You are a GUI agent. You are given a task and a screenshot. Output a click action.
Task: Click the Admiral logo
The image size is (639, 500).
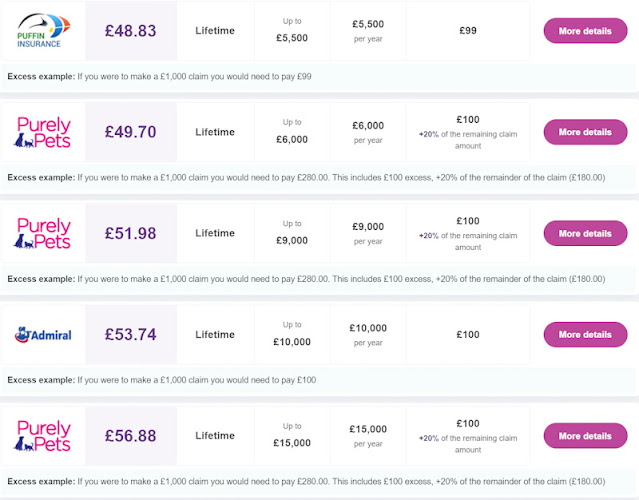point(43,335)
